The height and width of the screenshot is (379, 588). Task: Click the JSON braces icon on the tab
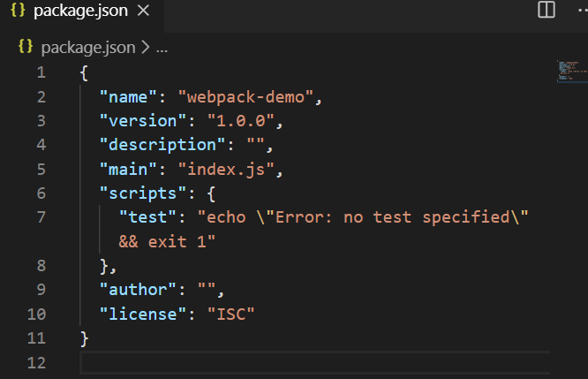(x=18, y=11)
